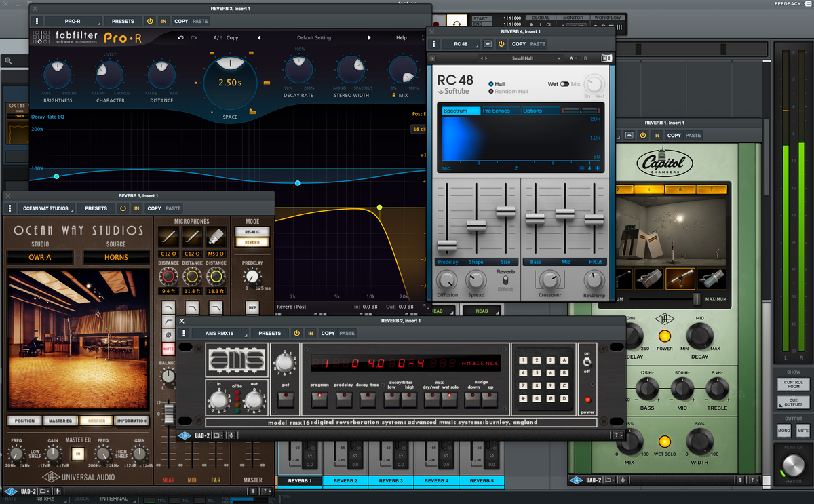This screenshot has height=504, width=814.
Task: Open the Pro-R window options menu icon
Action: click(x=37, y=21)
